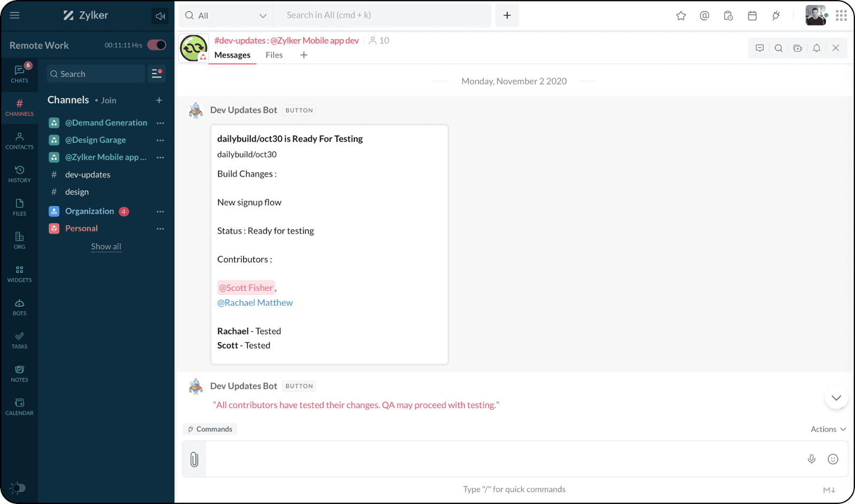Image resolution: width=855 pixels, height=504 pixels.
Task: Click the channel notification bell icon
Action: [x=817, y=48]
